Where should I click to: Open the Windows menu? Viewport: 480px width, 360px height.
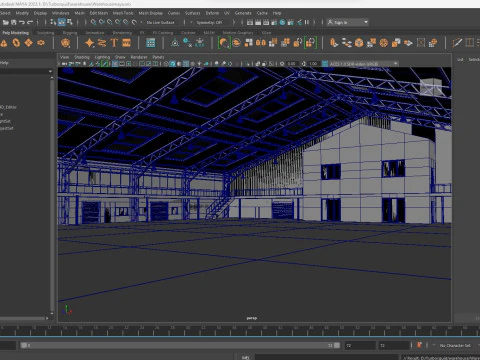(61, 13)
